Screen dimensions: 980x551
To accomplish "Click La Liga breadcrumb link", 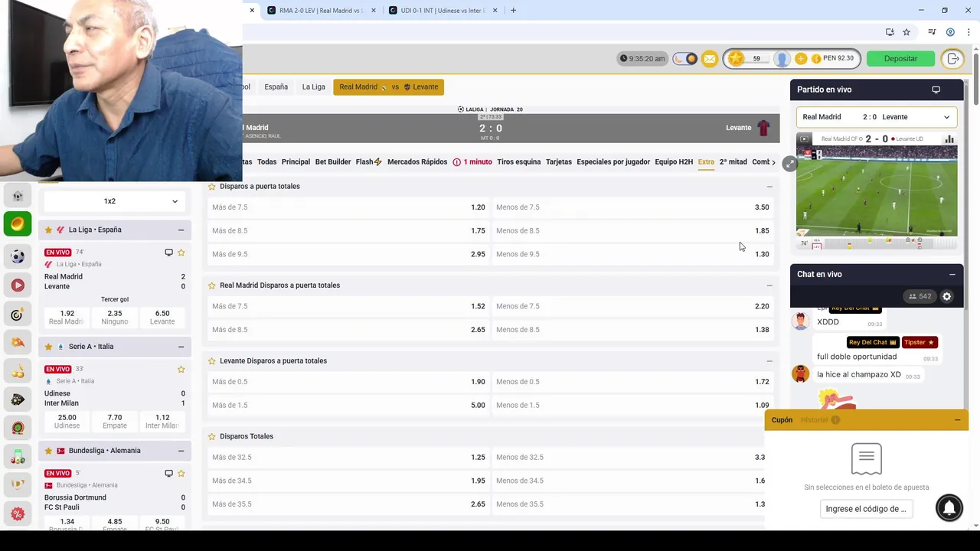I will click(x=313, y=87).
